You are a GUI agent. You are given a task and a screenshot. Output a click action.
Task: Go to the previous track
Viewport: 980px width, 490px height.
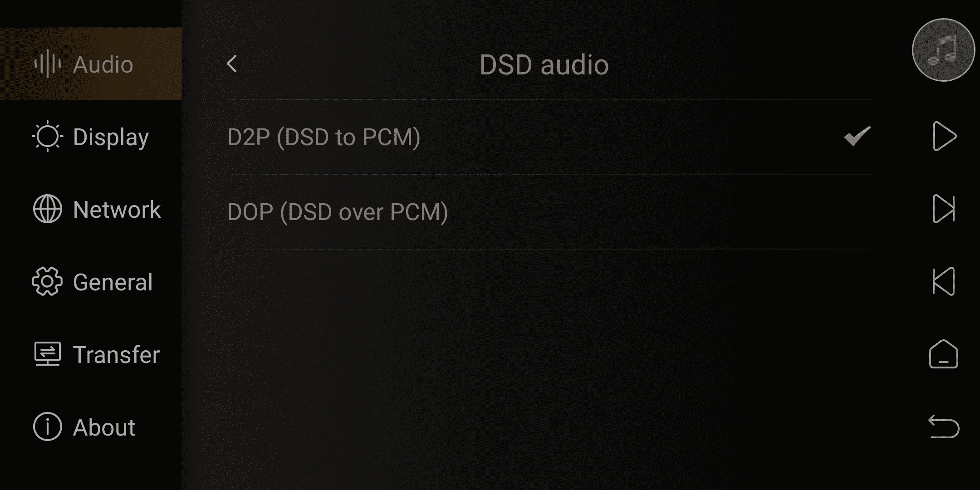click(x=944, y=281)
